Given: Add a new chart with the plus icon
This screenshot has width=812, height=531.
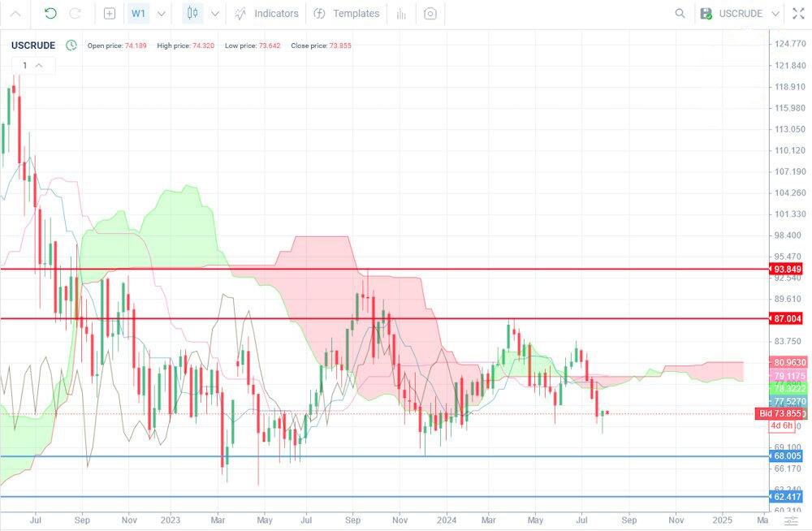Looking at the screenshot, I should (x=110, y=14).
